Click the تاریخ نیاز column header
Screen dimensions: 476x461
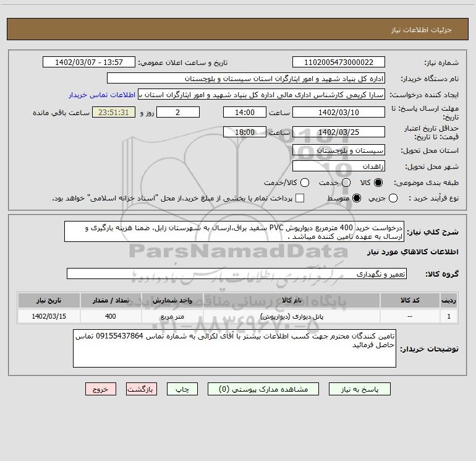click(x=49, y=300)
